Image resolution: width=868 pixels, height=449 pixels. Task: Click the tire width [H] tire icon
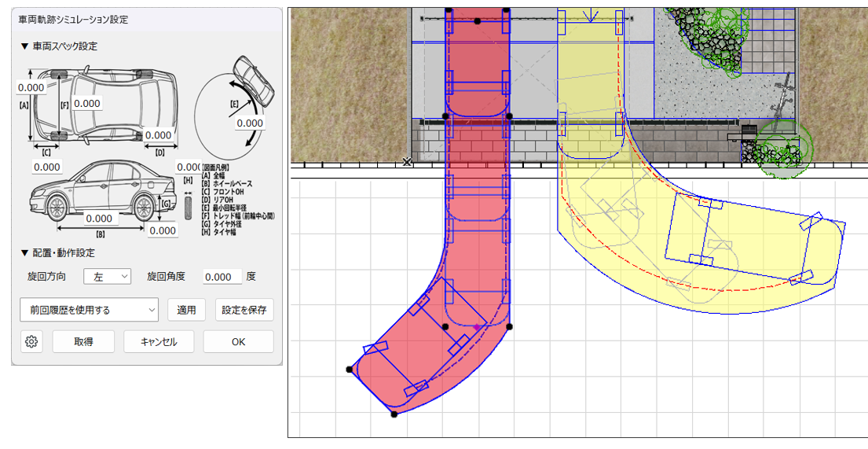coord(188,208)
